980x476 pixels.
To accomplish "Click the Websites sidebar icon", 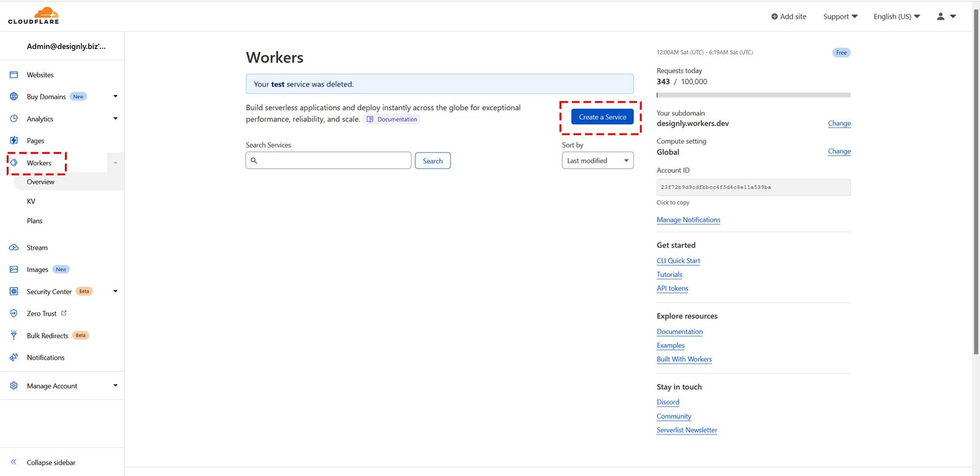I will 14,75.
